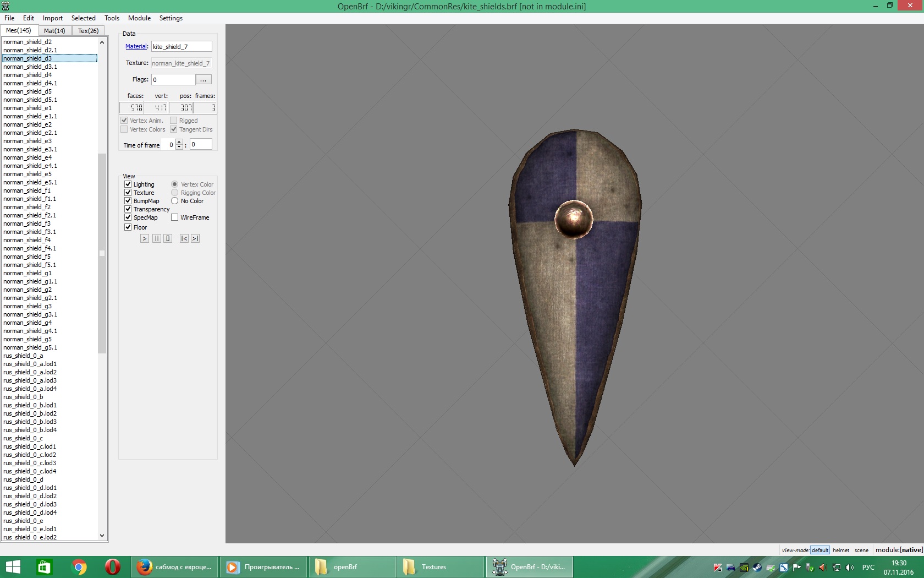Open the Windows Start menu
Viewport: 924px width, 578px height.
pyautogui.click(x=13, y=567)
